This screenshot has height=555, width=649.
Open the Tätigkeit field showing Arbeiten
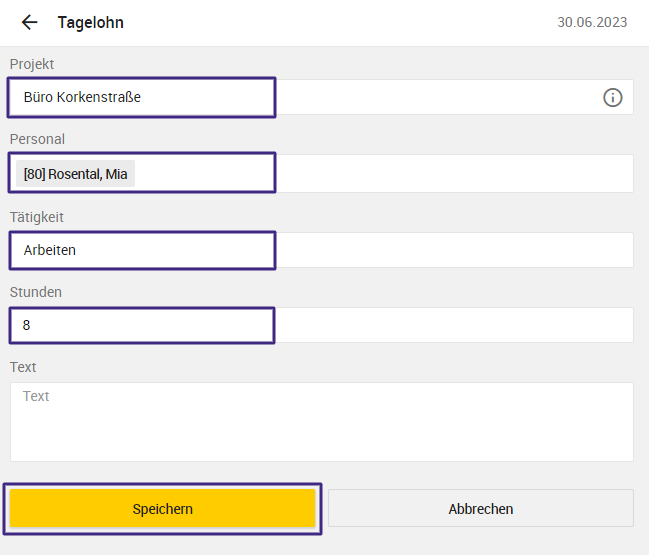(322, 250)
